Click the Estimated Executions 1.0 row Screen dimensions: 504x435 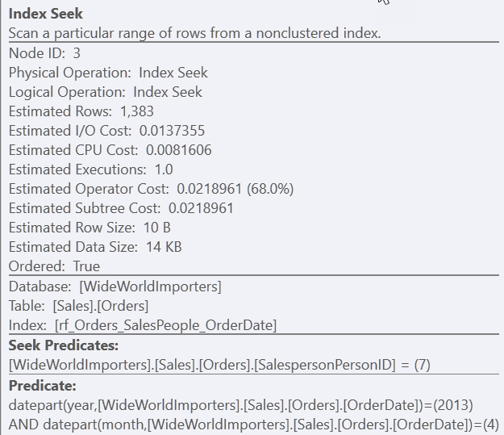pyautogui.click(x=90, y=169)
